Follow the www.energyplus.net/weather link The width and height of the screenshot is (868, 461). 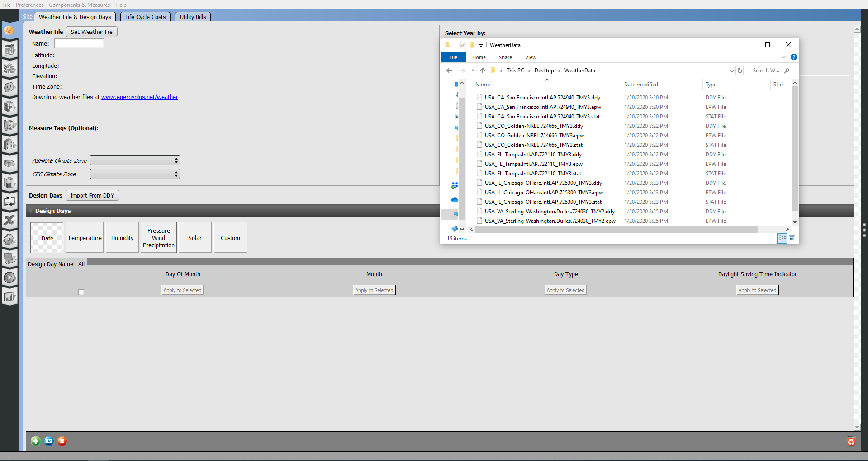point(139,97)
